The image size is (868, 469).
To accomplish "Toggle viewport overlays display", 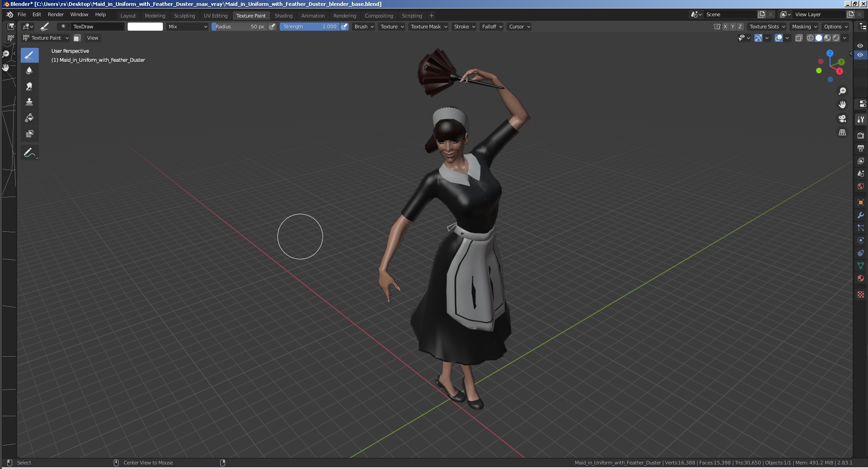I will click(x=779, y=38).
